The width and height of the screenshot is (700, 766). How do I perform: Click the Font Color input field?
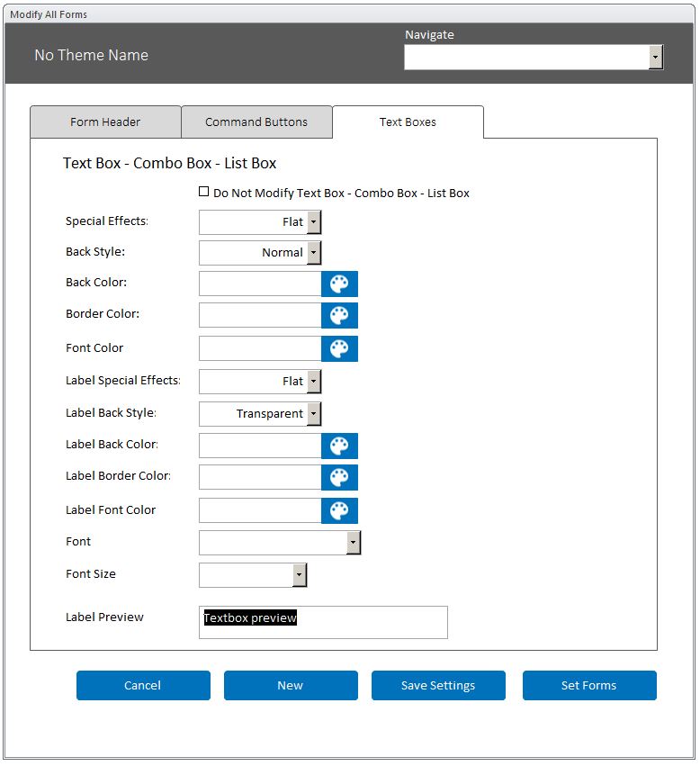(260, 348)
